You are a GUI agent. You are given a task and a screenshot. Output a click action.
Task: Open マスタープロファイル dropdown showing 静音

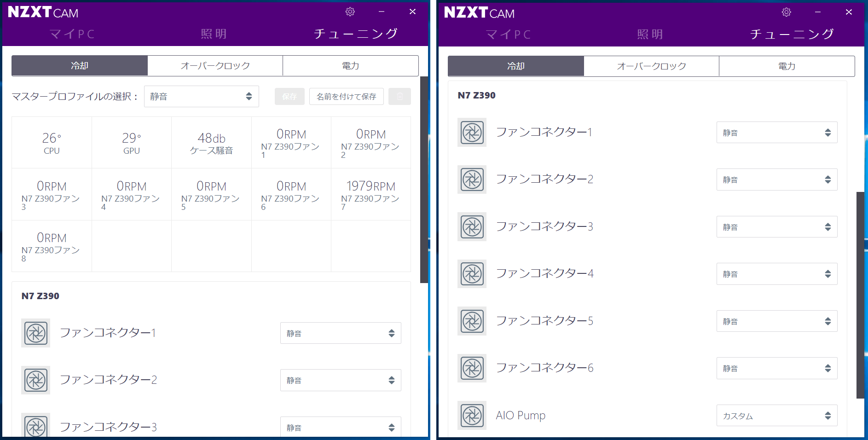click(x=202, y=96)
